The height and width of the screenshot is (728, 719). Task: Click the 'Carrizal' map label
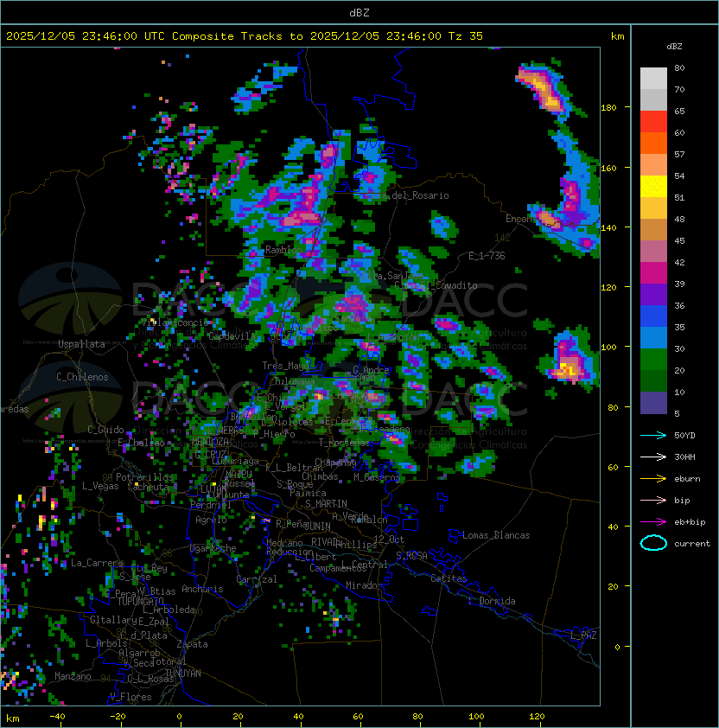[x=257, y=579]
